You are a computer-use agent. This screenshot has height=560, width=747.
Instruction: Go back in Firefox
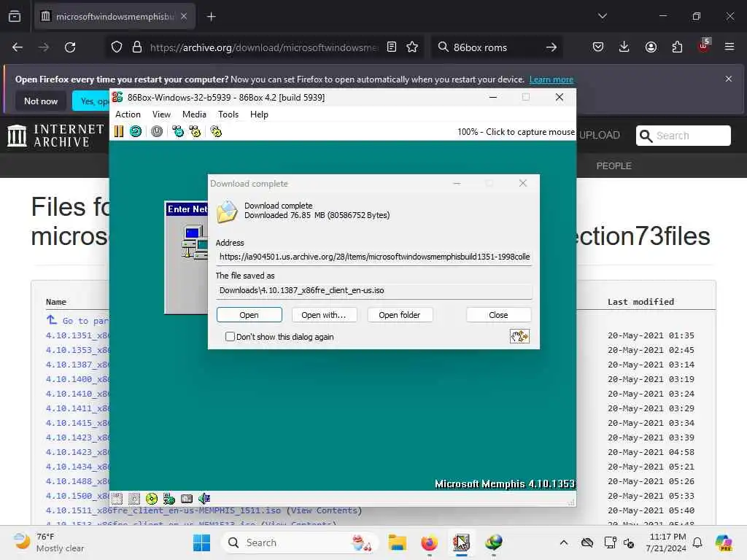click(18, 47)
